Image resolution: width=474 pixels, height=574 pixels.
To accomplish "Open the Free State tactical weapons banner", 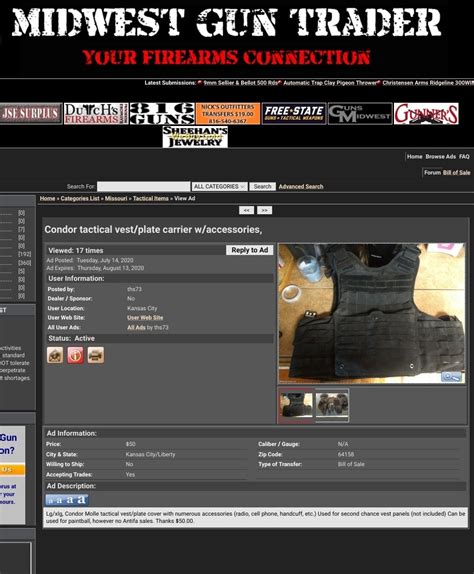I will (x=294, y=113).
